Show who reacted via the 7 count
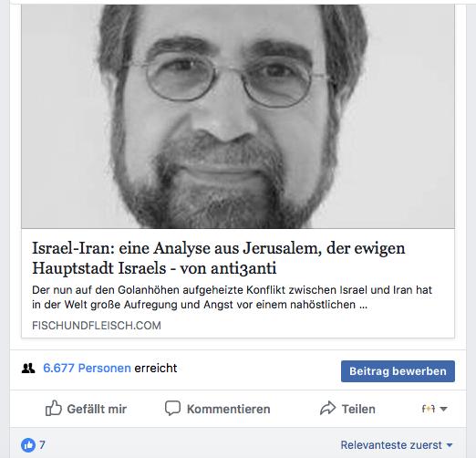The image size is (476, 458). 42,445
